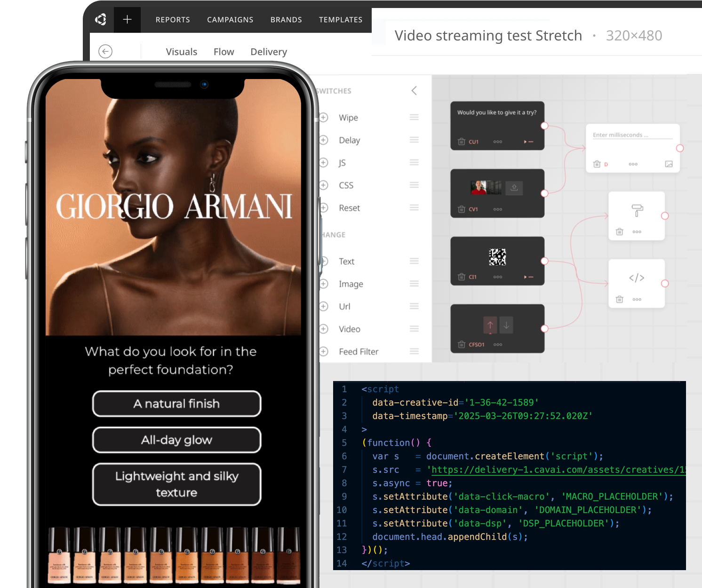Open the three-dot options on the CFSO1 node
This screenshot has width=702, height=588.
pos(498,345)
